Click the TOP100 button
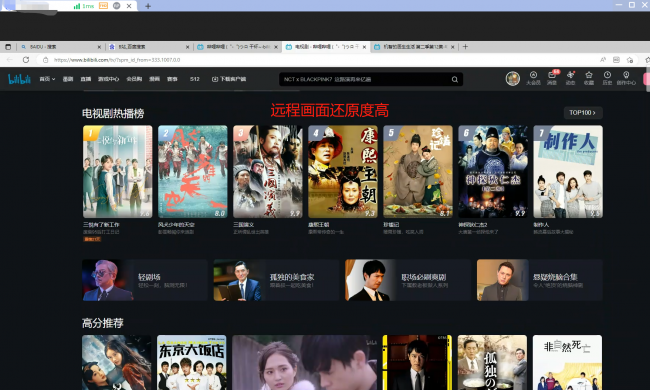This screenshot has width=650, height=390. [x=583, y=113]
